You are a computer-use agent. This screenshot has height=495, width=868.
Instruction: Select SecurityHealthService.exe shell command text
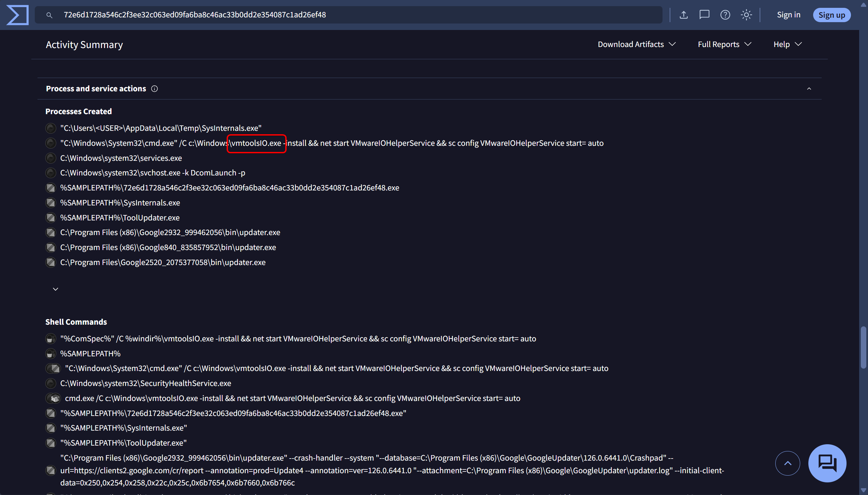point(146,383)
